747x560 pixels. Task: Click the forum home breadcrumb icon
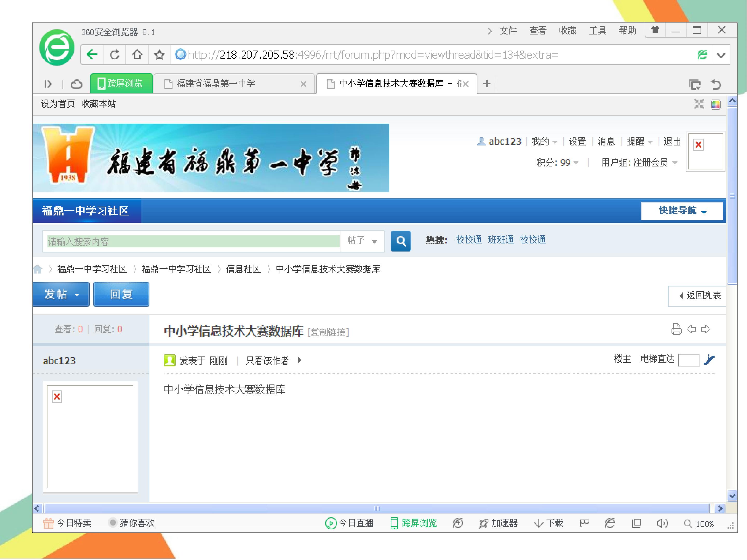[38, 269]
